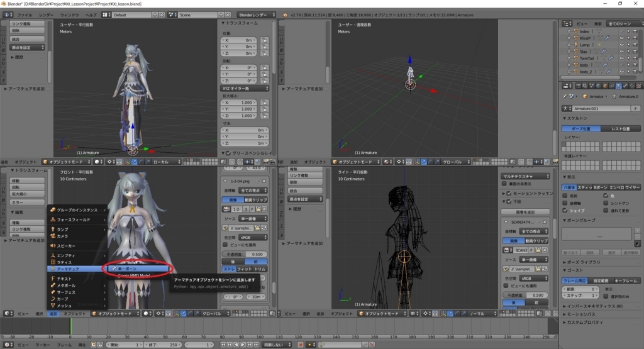Open the Render Layers tab in Properties
Screen dimensions: 644x349
point(586,86)
